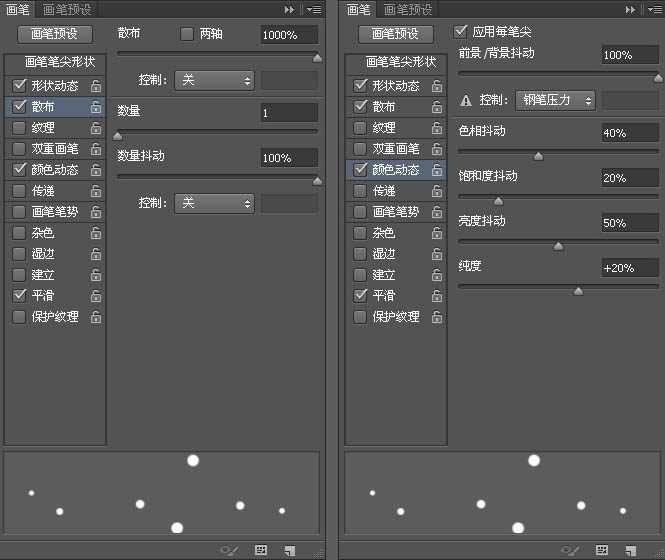The width and height of the screenshot is (665, 560).
Task: Click scatter 1000% value field
Action: (289, 35)
